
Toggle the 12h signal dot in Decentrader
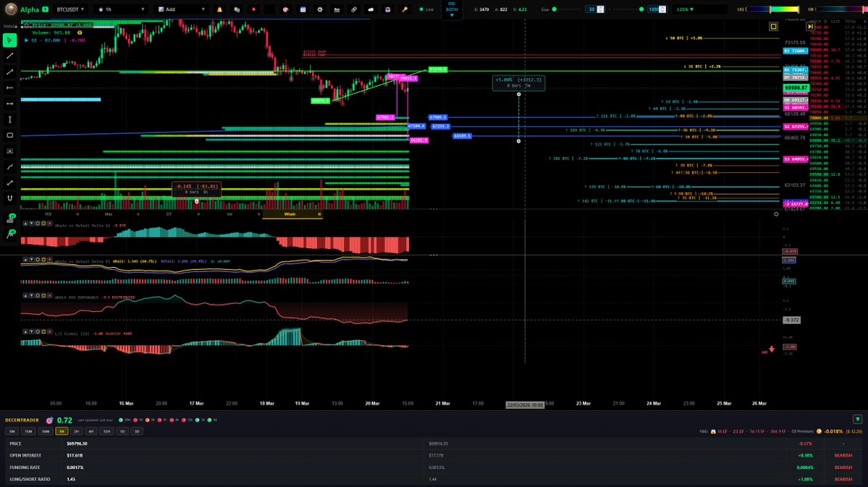click(x=184, y=420)
